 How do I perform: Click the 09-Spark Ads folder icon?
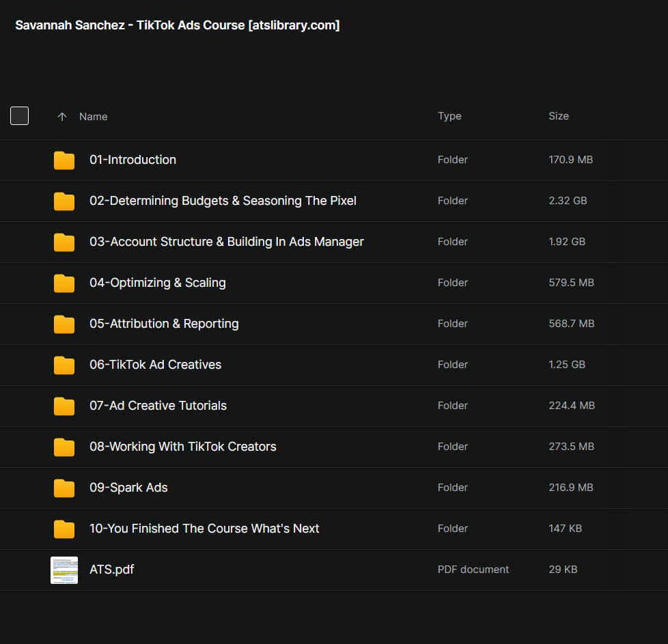[x=64, y=488]
